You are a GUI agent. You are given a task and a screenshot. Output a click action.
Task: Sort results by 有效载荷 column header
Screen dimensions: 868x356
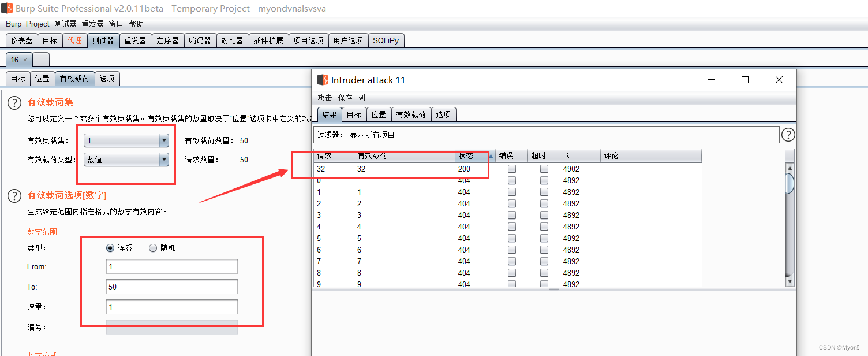pyautogui.click(x=404, y=156)
